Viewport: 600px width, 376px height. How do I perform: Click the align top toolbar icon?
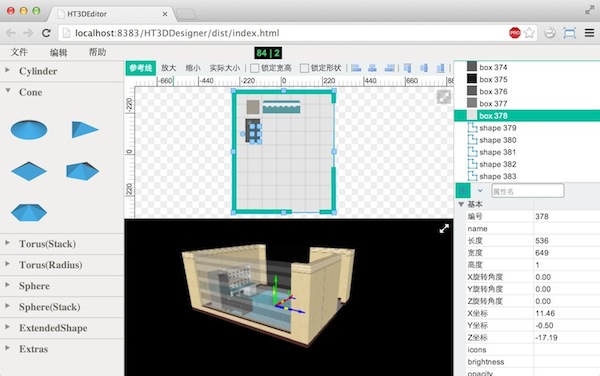point(408,68)
